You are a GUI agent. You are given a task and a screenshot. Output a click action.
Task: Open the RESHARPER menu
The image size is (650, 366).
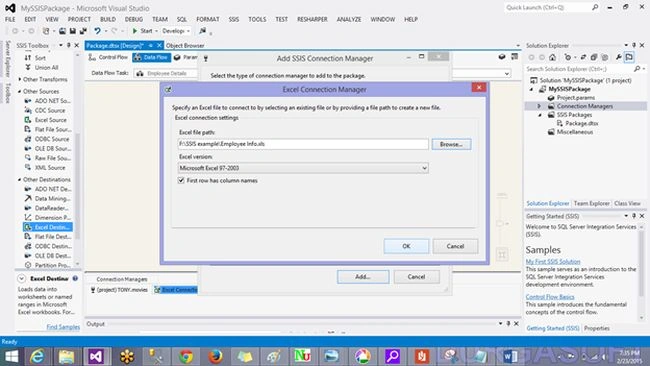(312, 19)
